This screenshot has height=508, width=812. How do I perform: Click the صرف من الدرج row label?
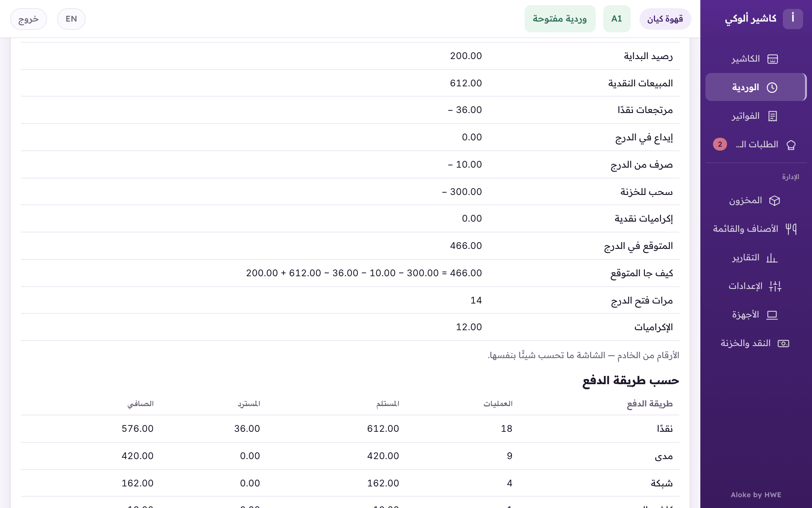(642, 165)
